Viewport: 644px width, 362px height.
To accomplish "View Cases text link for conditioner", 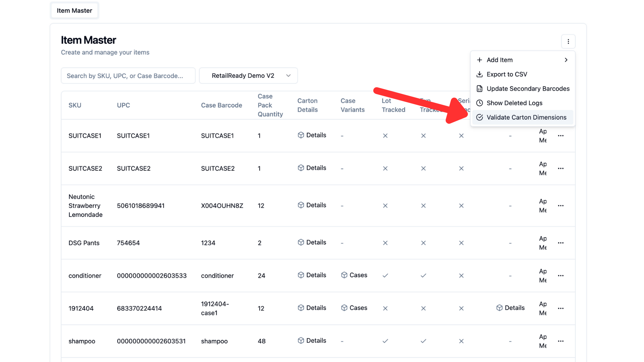I will (358, 275).
